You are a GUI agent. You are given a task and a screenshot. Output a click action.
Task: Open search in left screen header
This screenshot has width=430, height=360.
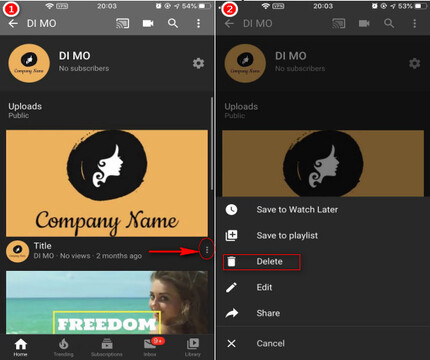click(173, 23)
